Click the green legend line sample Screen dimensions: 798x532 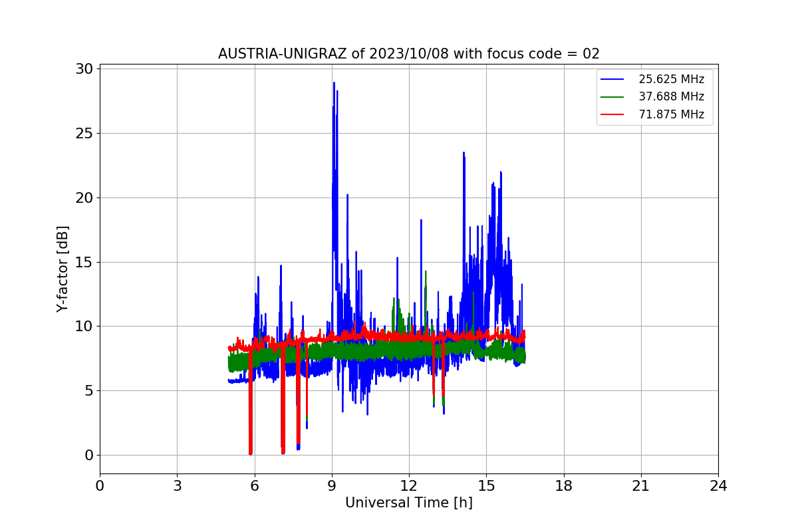coord(612,97)
